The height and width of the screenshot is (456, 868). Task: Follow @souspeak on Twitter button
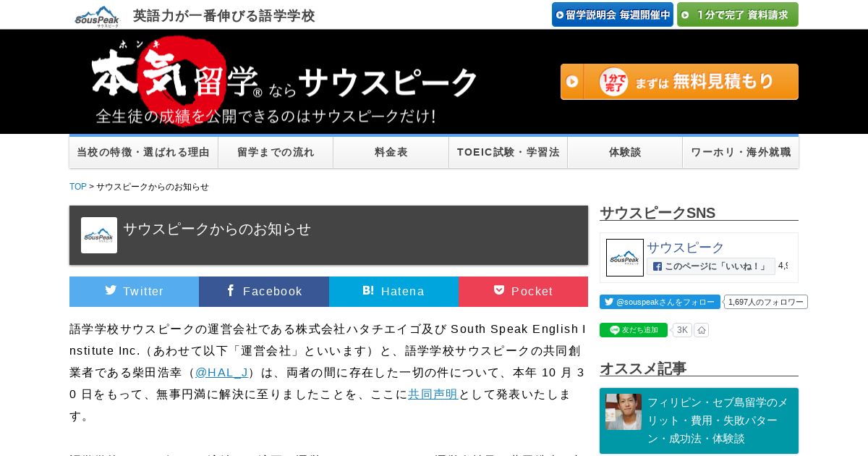pos(660,302)
